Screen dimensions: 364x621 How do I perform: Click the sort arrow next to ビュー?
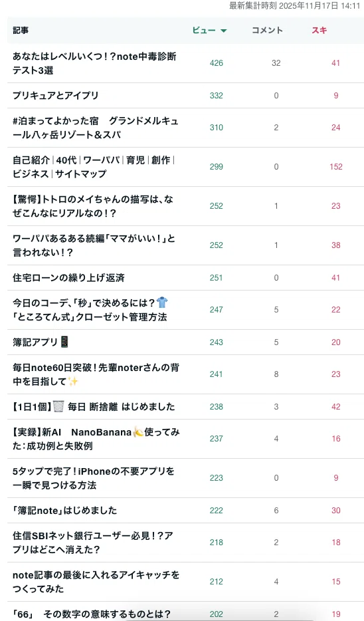point(224,31)
